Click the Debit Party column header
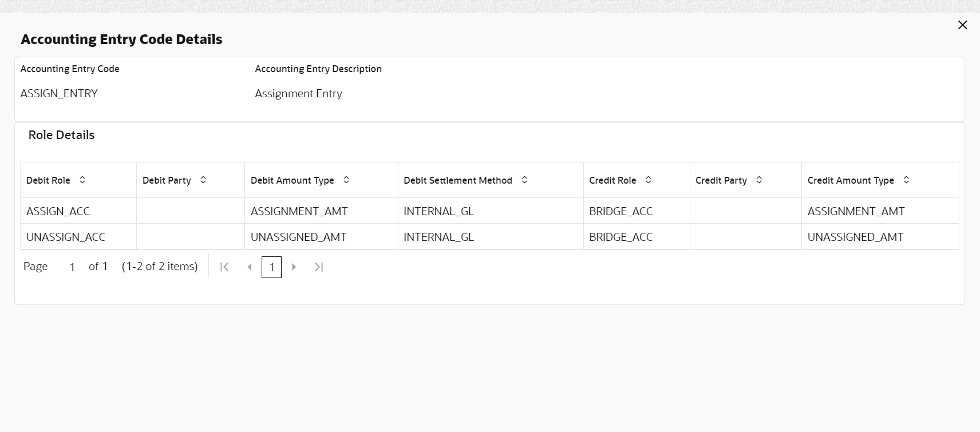The image size is (980, 432). click(191, 180)
